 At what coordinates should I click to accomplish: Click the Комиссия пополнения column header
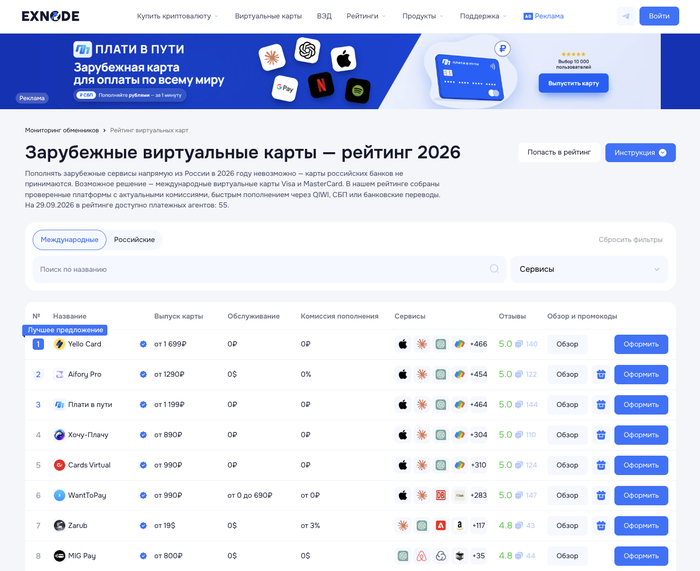pyautogui.click(x=339, y=316)
